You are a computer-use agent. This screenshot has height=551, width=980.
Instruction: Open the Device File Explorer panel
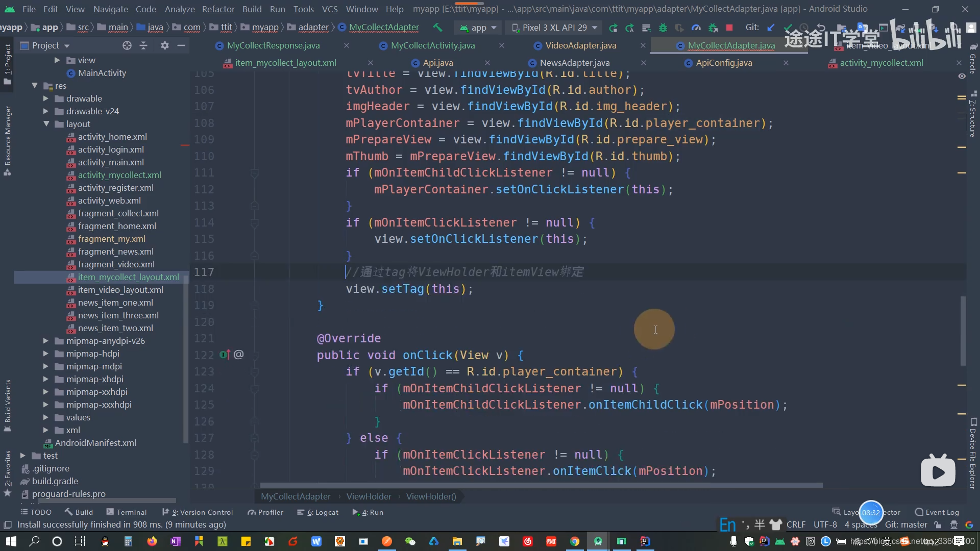(973, 454)
